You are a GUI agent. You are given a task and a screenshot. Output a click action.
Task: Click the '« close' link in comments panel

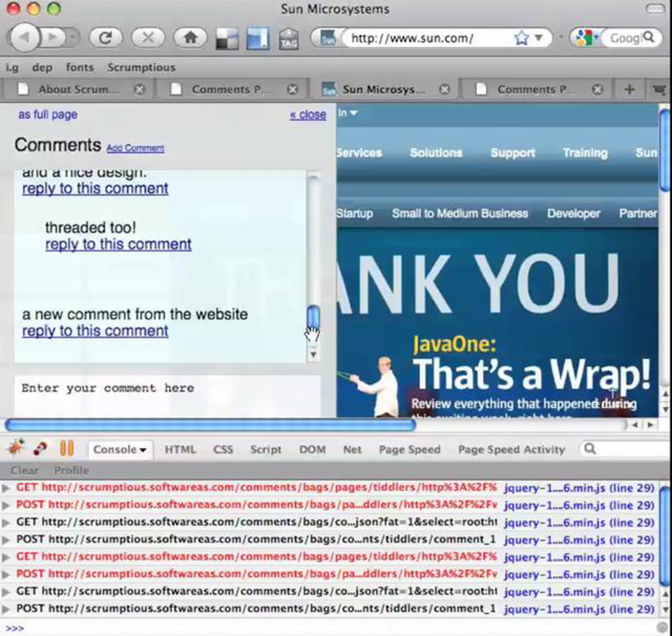308,115
